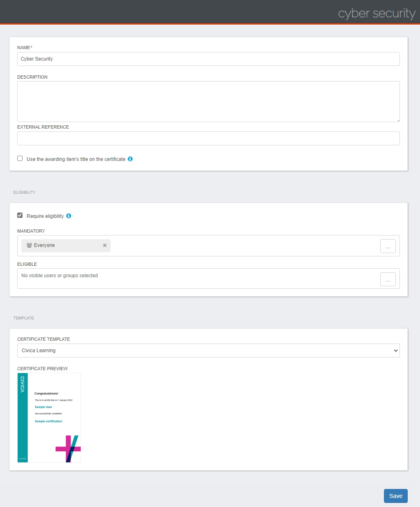
Task: Remove the Everyone group tag
Action: pyautogui.click(x=104, y=245)
